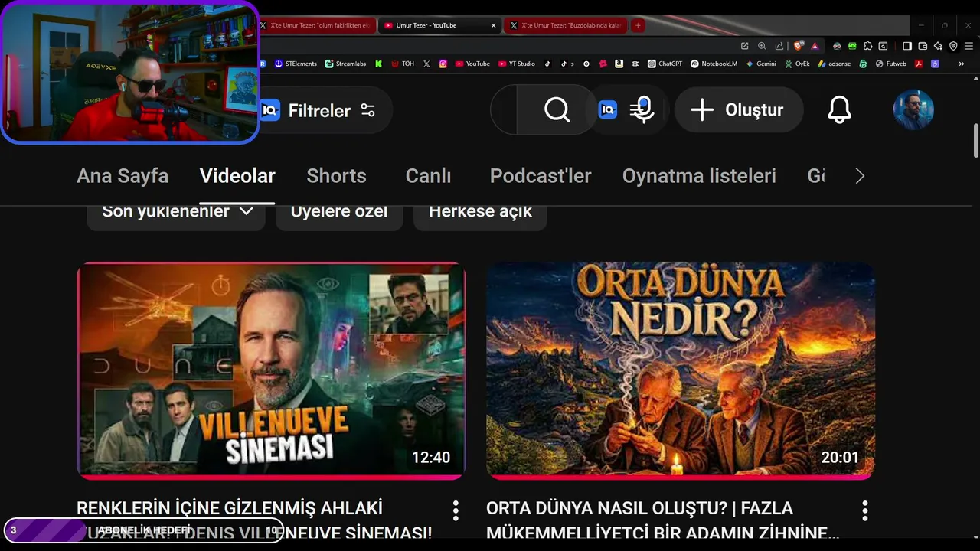Click the zoom magnifier in address bar

(762, 46)
